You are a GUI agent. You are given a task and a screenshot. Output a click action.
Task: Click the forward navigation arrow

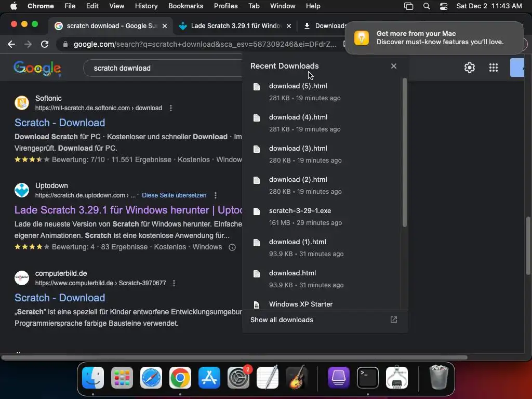click(x=28, y=44)
